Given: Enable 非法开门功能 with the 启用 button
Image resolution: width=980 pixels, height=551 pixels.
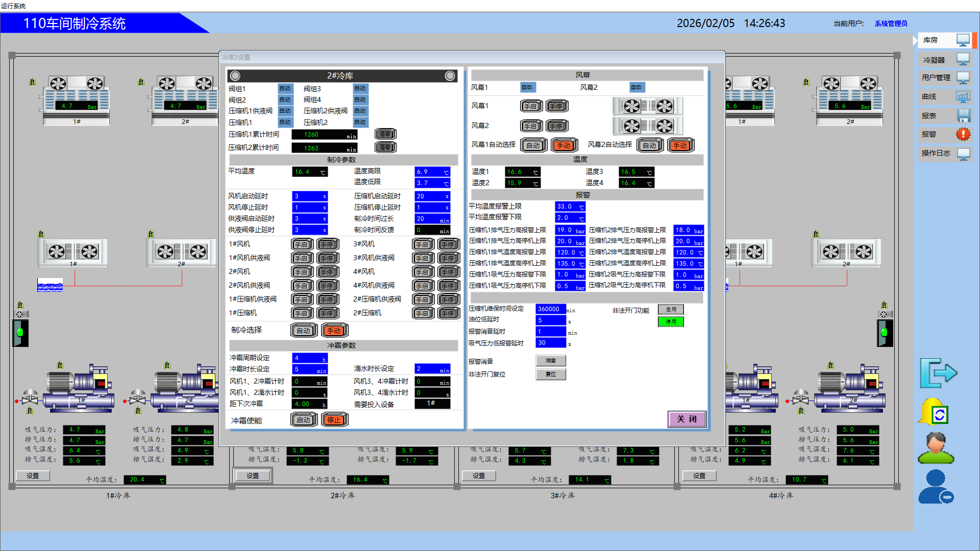Looking at the screenshot, I should (x=671, y=310).
